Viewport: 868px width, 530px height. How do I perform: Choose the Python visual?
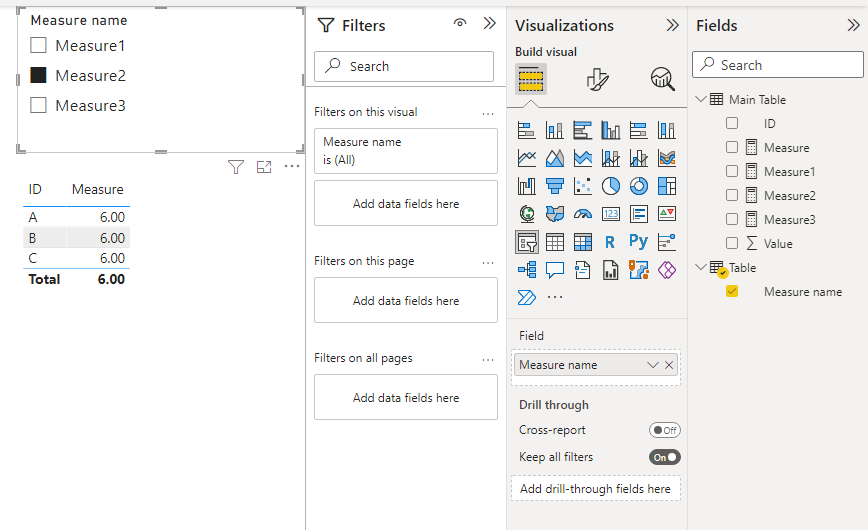[x=638, y=242]
